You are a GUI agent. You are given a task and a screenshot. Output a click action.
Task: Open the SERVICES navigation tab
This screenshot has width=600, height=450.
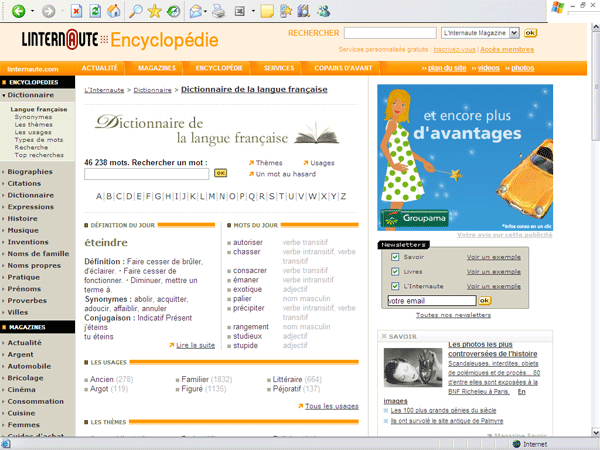coord(279,68)
